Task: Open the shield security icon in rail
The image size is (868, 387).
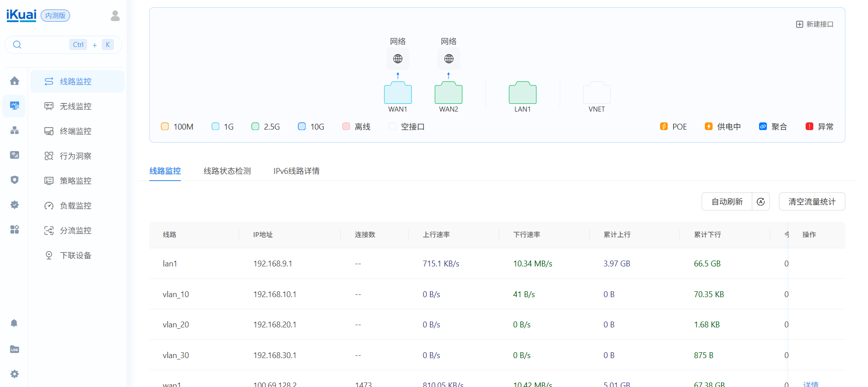Action: point(14,180)
